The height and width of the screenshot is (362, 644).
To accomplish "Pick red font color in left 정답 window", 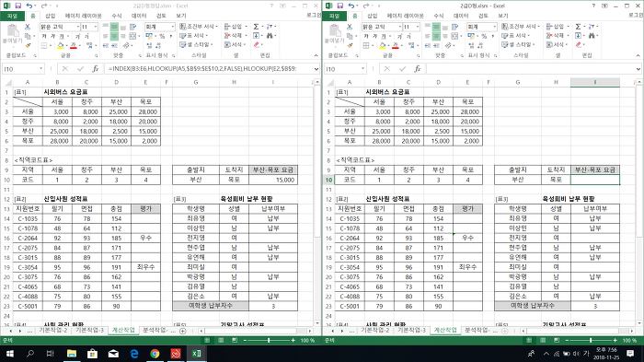I will pos(74,45).
